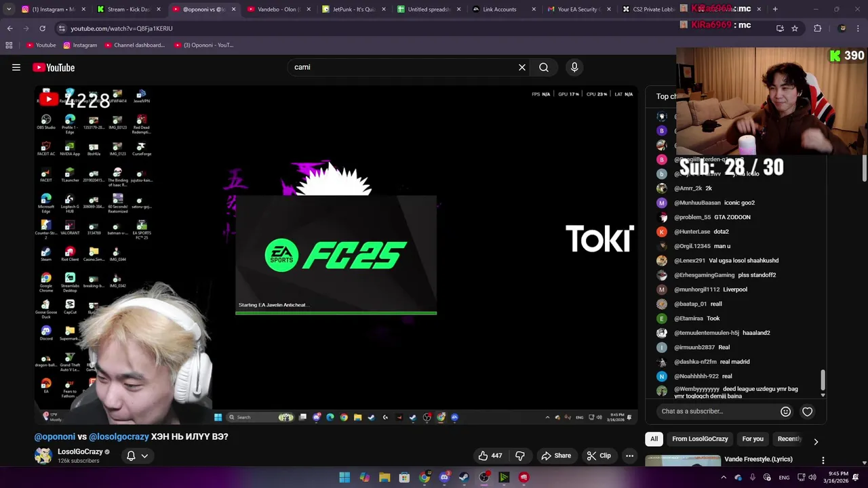Viewport: 868px width, 488px height.
Task: Run search with magnifier button
Action: point(544,67)
